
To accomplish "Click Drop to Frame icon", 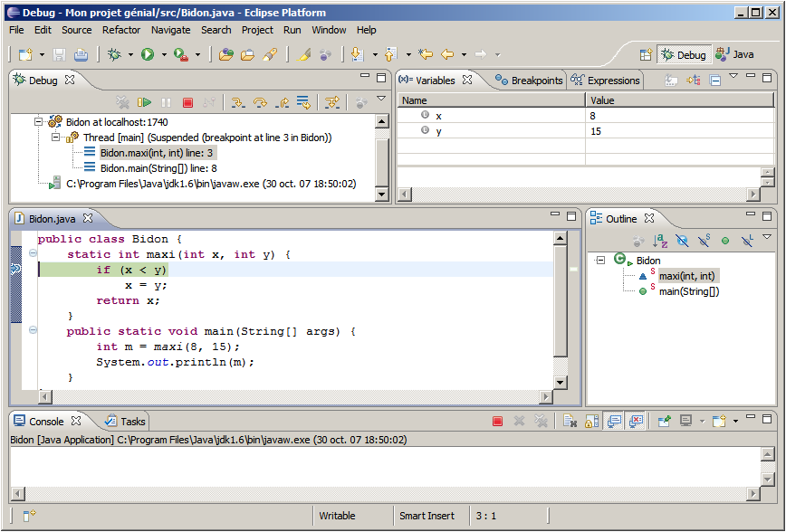I will tap(303, 103).
